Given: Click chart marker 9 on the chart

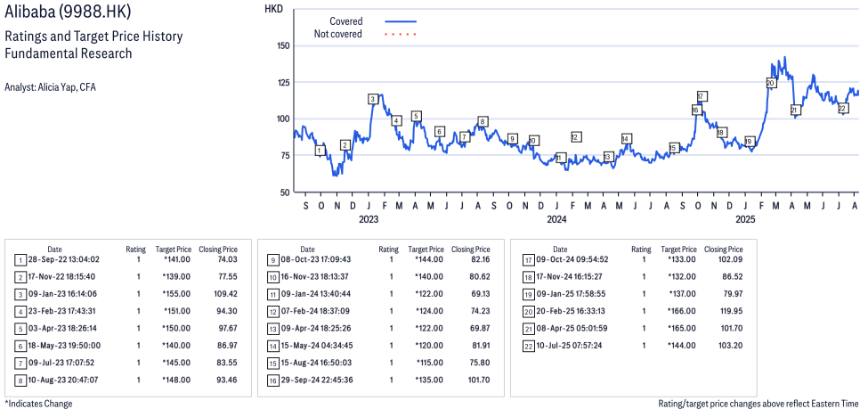Looking at the screenshot, I should 513,138.
